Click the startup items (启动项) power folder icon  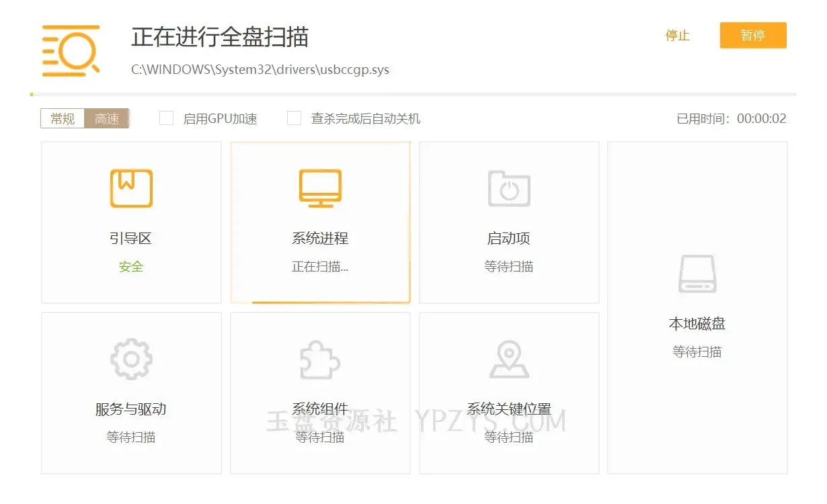click(509, 188)
